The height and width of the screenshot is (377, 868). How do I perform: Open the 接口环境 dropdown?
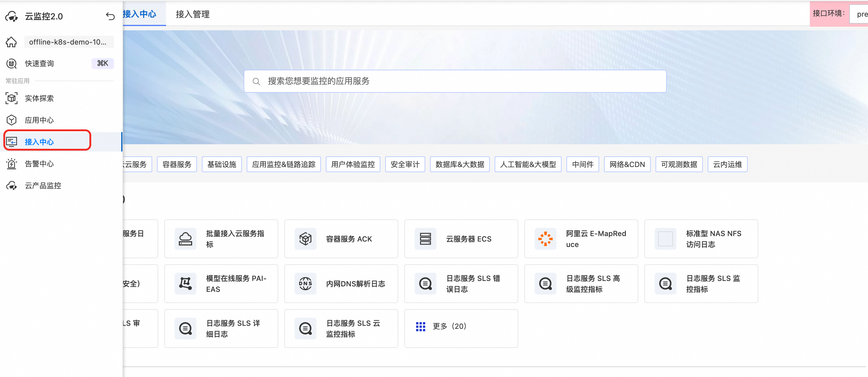tap(859, 14)
